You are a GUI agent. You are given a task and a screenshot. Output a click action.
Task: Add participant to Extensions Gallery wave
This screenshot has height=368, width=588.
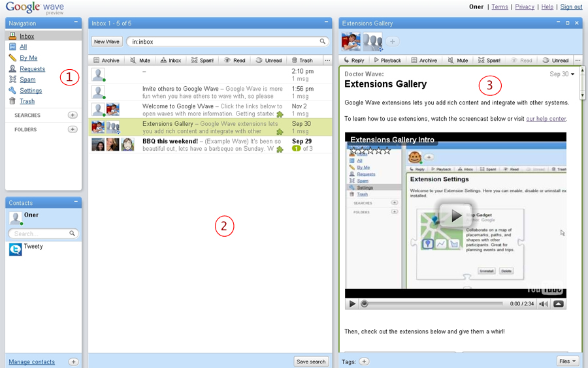point(392,42)
